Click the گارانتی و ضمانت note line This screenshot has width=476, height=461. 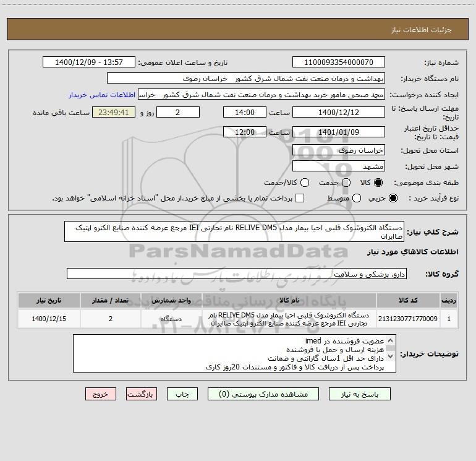tap(326, 358)
